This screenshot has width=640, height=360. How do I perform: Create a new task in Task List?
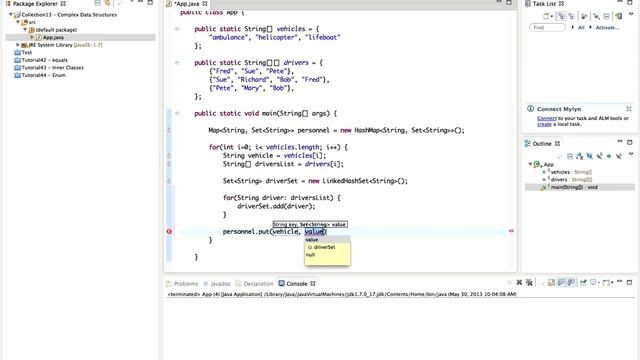[546, 16]
